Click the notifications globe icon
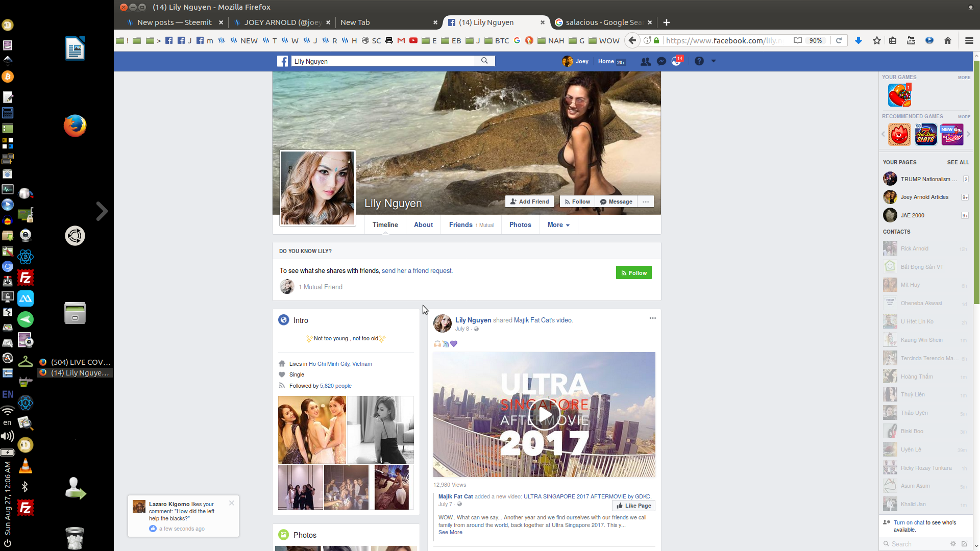The image size is (980, 551). click(x=676, y=61)
